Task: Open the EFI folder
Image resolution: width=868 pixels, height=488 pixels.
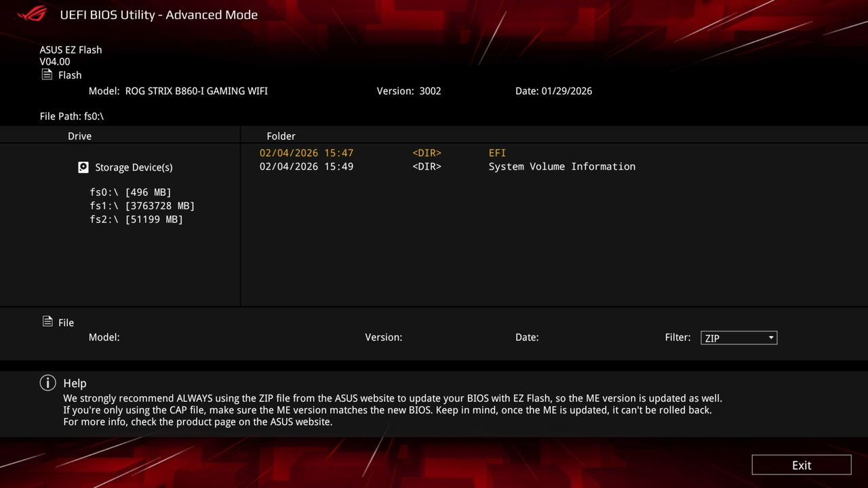Action: point(497,152)
